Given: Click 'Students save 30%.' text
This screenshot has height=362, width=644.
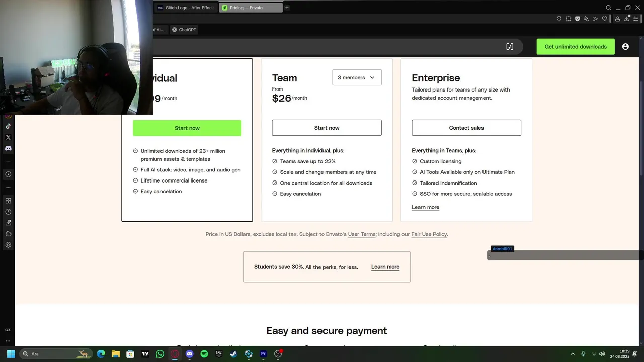Looking at the screenshot, I should point(279,267).
